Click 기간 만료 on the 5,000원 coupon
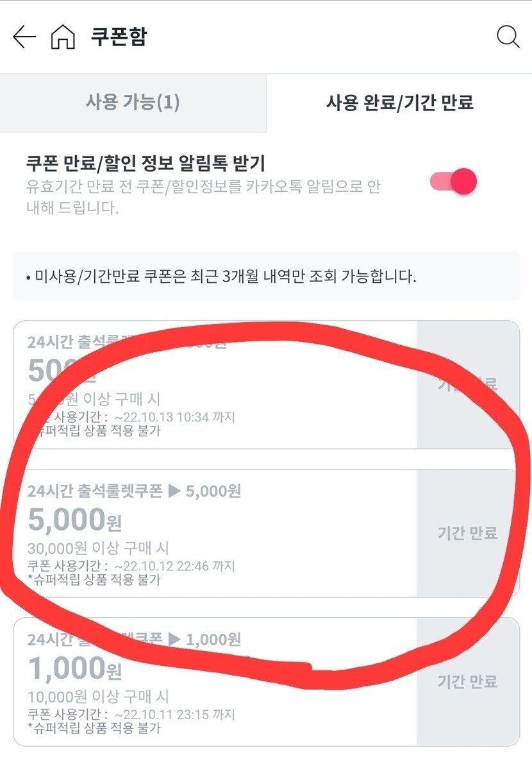Image resolution: width=532 pixels, height=757 pixels. [467, 533]
